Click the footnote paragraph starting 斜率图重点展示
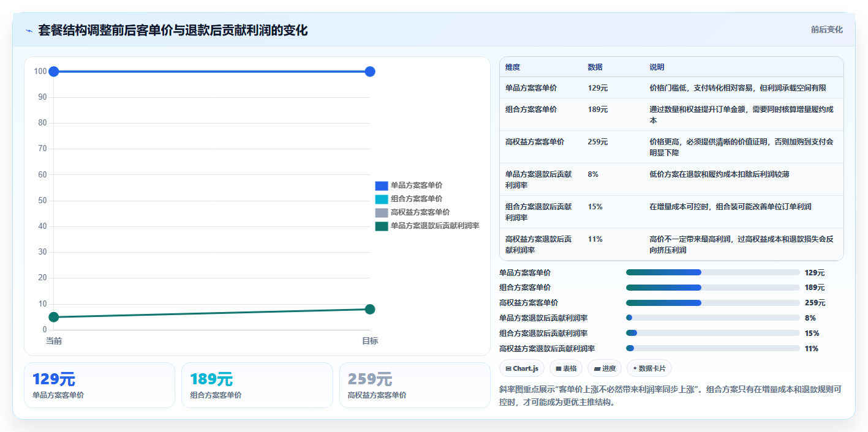The image size is (868, 432). click(x=671, y=396)
